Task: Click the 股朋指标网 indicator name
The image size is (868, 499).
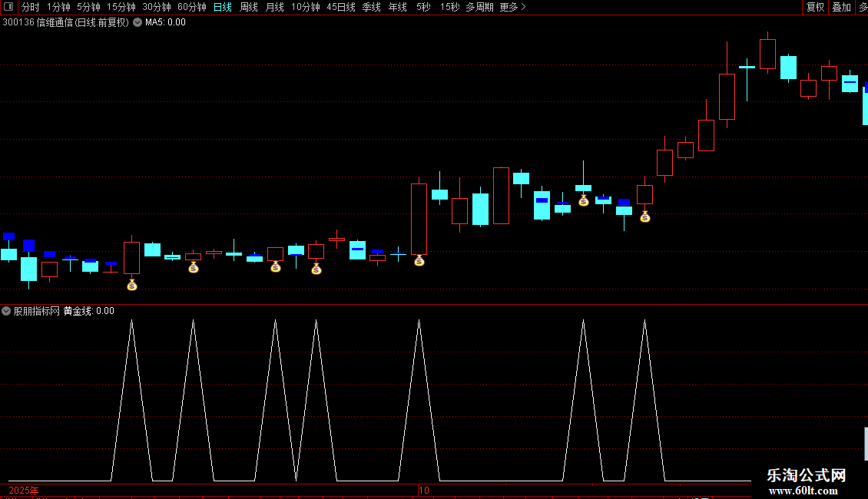Action: pyautogui.click(x=37, y=312)
